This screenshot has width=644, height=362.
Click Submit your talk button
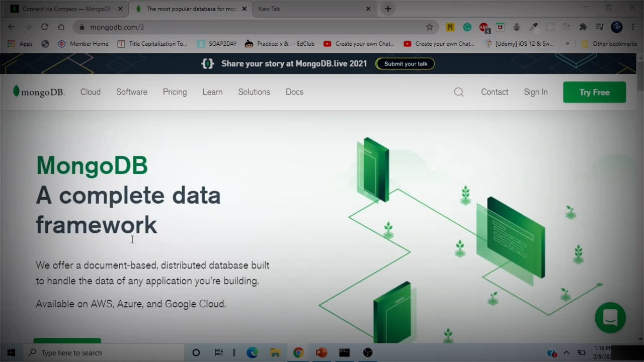tap(405, 63)
